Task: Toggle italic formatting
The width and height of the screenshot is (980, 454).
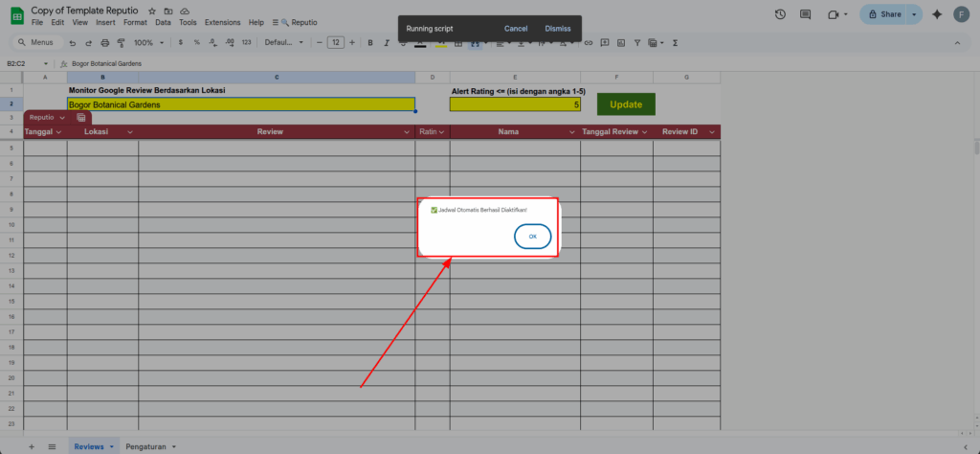Action: point(386,43)
